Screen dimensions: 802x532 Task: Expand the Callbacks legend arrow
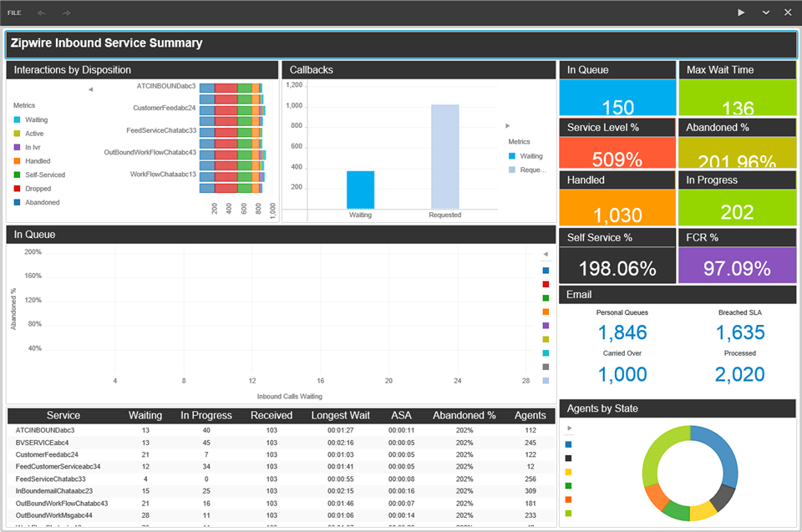(508, 125)
